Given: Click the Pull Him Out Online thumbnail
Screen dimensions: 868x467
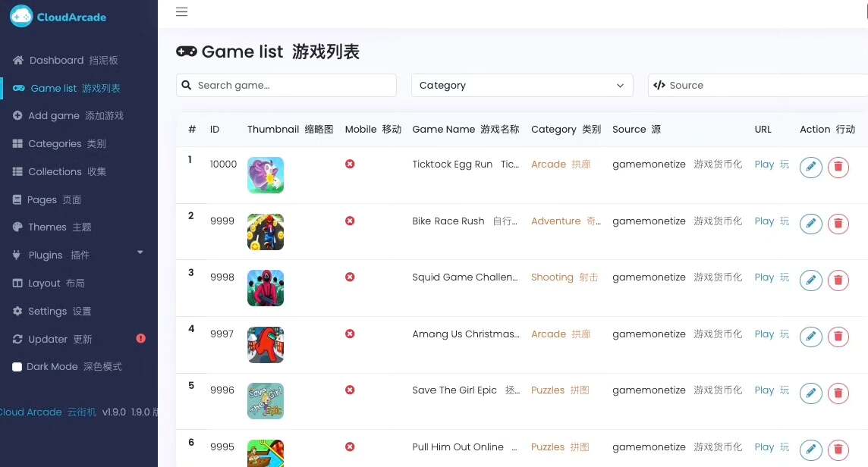Looking at the screenshot, I should coord(266,453).
